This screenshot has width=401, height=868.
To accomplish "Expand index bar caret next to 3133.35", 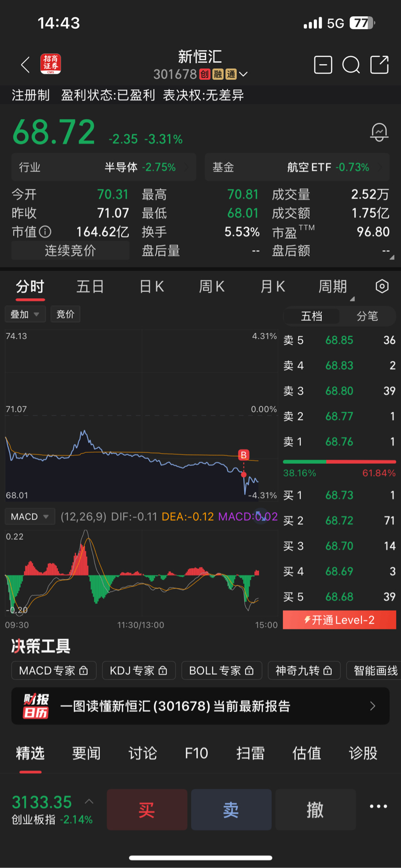I will point(89,801).
